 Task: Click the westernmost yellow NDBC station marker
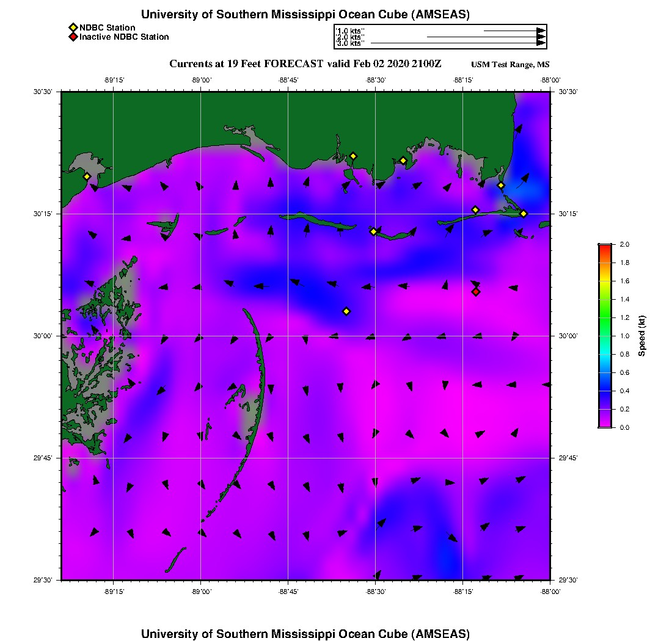coord(87,176)
